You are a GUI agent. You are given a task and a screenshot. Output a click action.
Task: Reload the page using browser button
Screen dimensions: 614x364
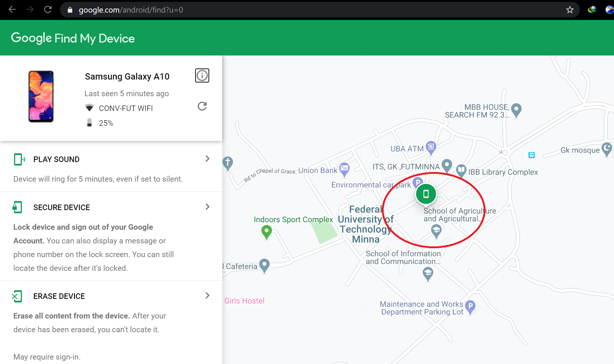48,10
